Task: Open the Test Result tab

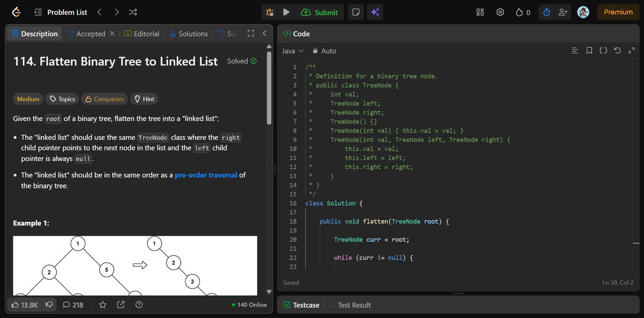Action: pyautogui.click(x=349, y=305)
